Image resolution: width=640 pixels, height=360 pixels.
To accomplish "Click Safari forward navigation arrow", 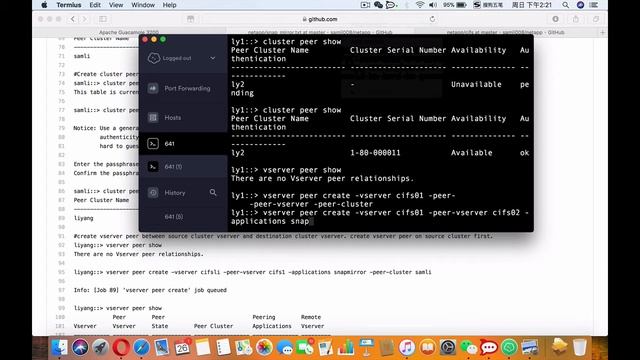I will (x=84, y=19).
